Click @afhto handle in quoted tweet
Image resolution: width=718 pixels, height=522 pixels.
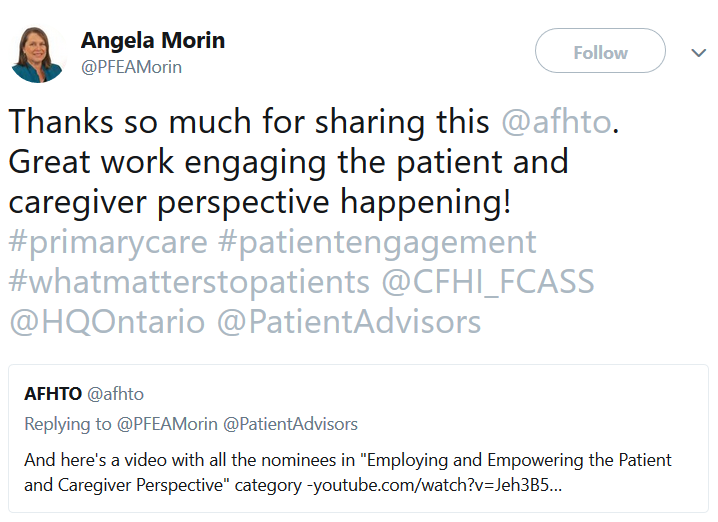(x=115, y=394)
